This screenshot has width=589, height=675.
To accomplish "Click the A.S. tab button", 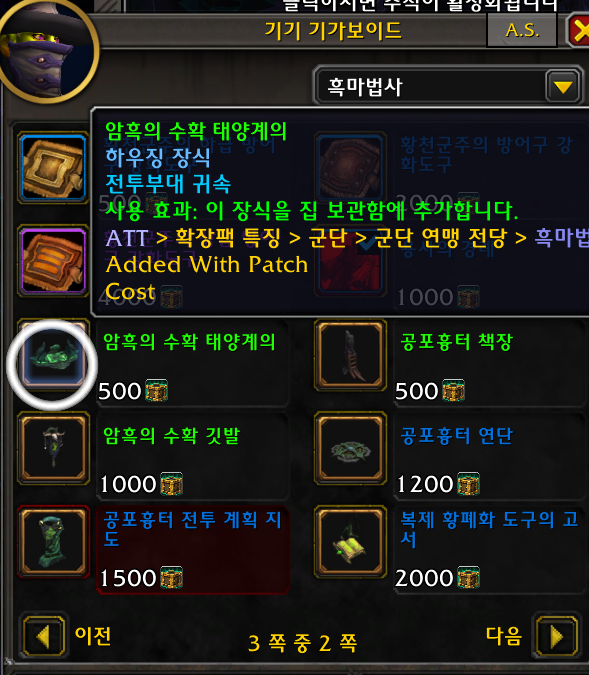I will (522, 30).
